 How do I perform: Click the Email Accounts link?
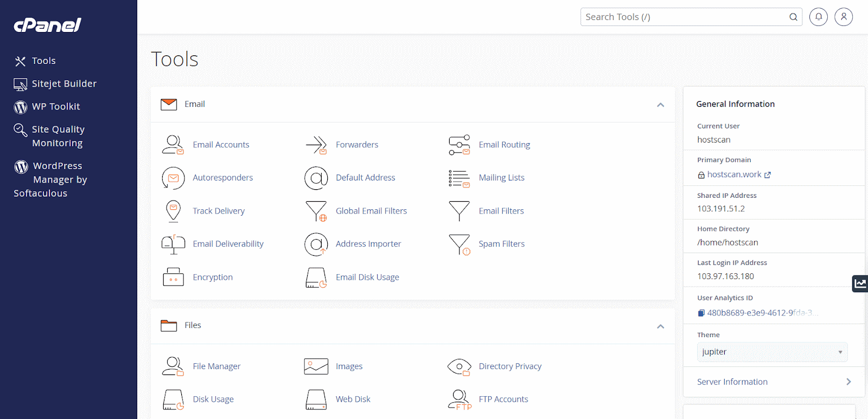tap(221, 145)
